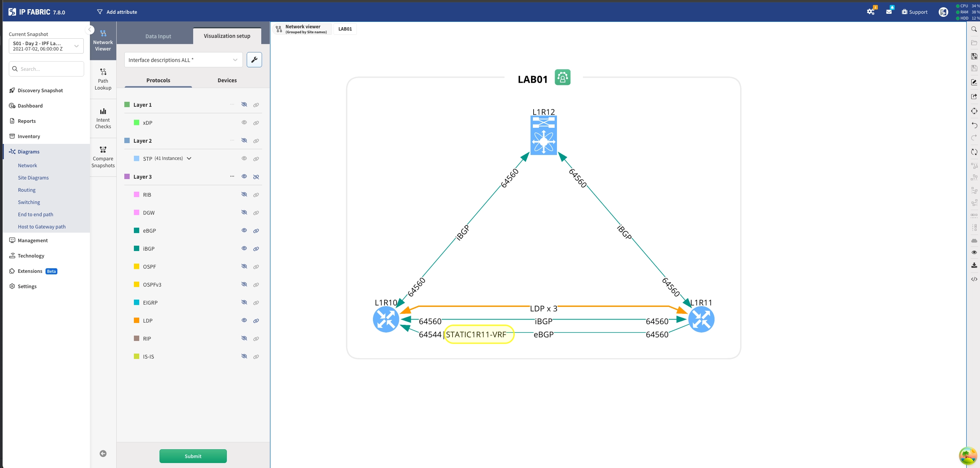Switch to the Devices tab

pyautogui.click(x=227, y=80)
